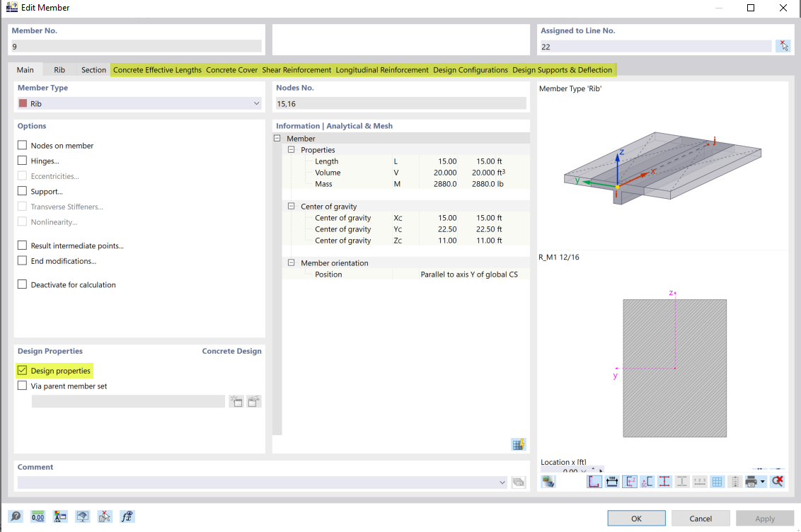The image size is (801, 532).
Task: Enable Deactivate for calculation
Action: tap(21, 284)
